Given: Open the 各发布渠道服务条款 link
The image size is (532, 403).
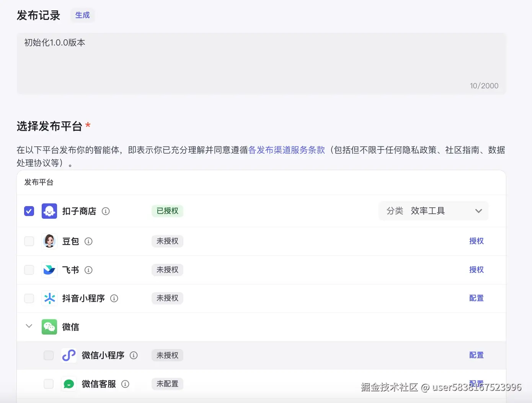Looking at the screenshot, I should pyautogui.click(x=286, y=150).
